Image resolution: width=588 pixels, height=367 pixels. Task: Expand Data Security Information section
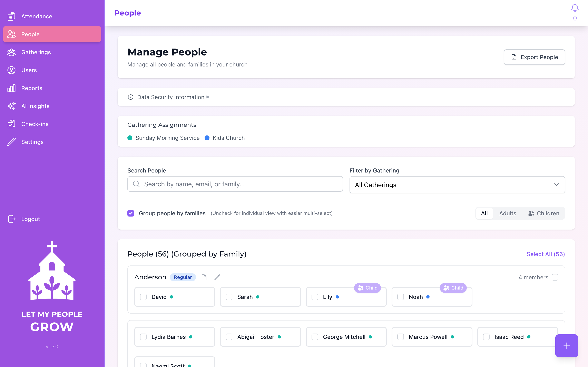click(171, 97)
